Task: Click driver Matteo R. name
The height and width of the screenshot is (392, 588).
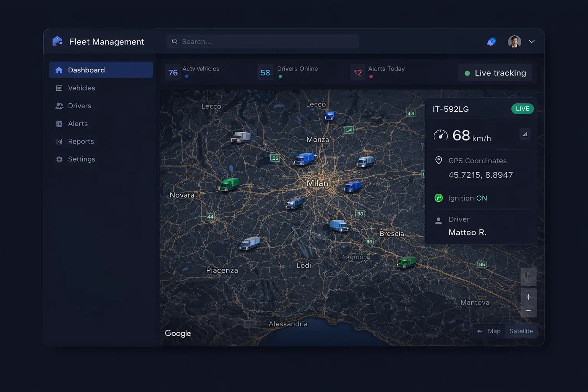Action: [x=467, y=232]
